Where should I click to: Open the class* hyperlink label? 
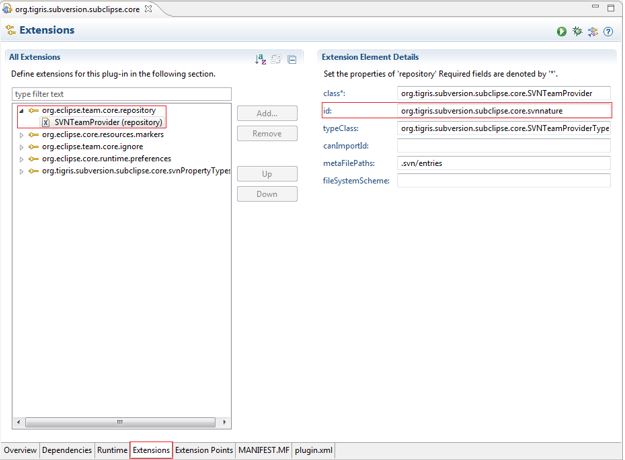336,93
